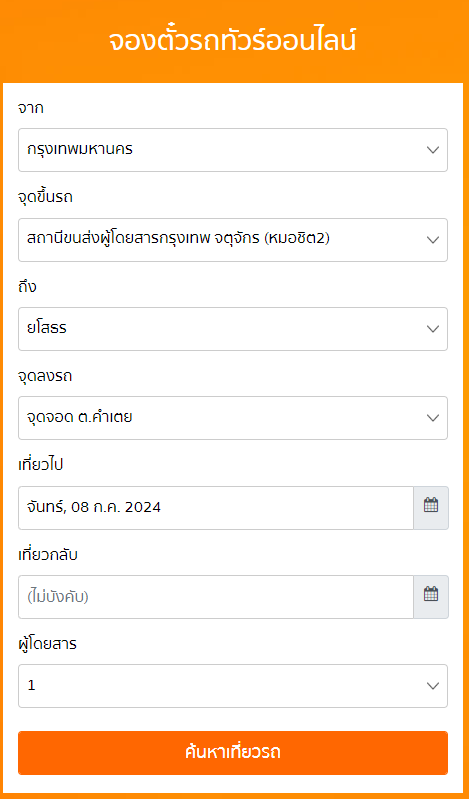Expand the จุดจอด ต.คำเตย drop-off dropdown

[233, 418]
